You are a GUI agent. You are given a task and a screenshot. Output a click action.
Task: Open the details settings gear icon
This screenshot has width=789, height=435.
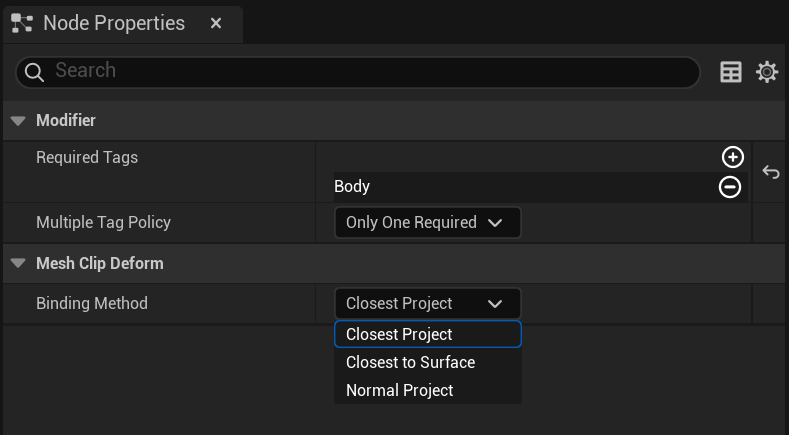(x=767, y=72)
